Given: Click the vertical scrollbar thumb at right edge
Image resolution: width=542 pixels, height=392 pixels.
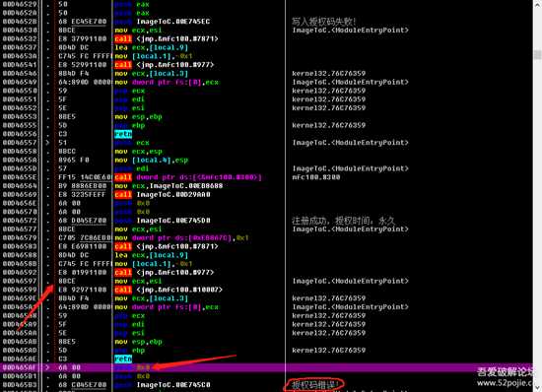Looking at the screenshot, I should click(x=537, y=55).
